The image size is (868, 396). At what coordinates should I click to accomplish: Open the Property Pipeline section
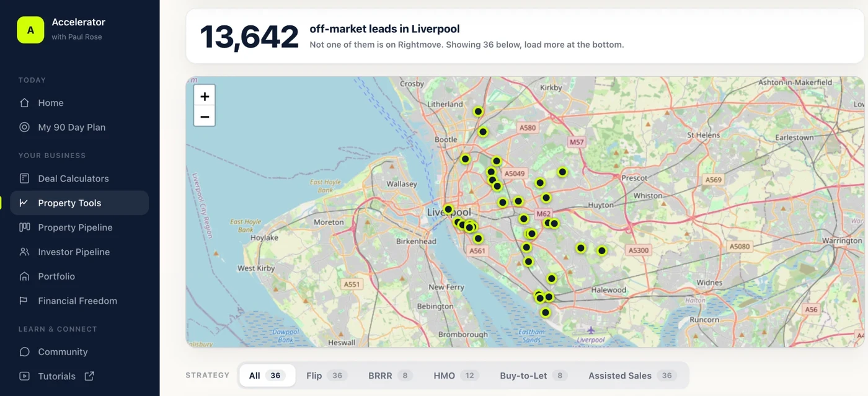pos(79,227)
